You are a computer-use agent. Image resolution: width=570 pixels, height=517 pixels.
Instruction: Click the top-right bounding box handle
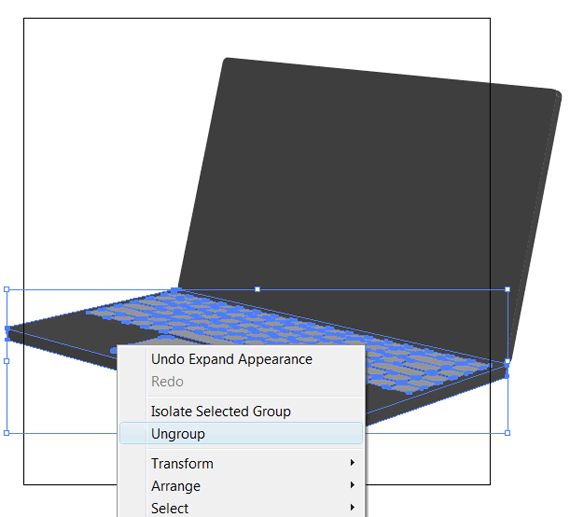tap(507, 289)
